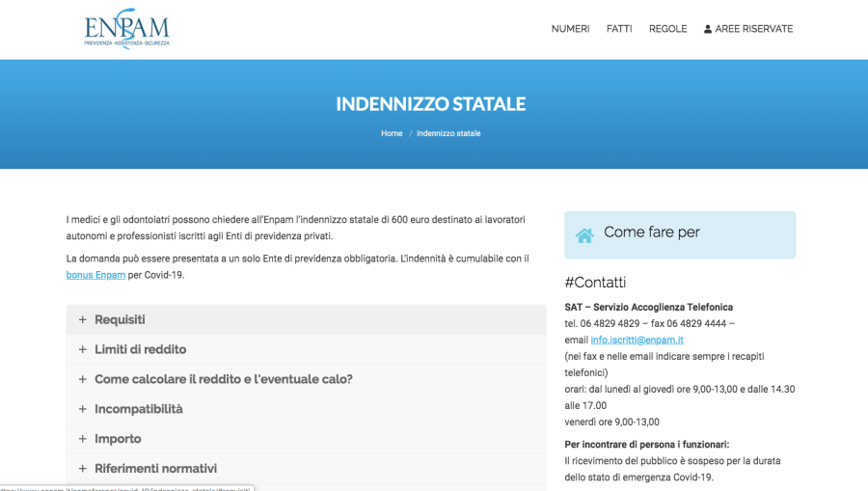Click the house icon in Come fare per
The width and height of the screenshot is (868, 491).
pos(584,235)
